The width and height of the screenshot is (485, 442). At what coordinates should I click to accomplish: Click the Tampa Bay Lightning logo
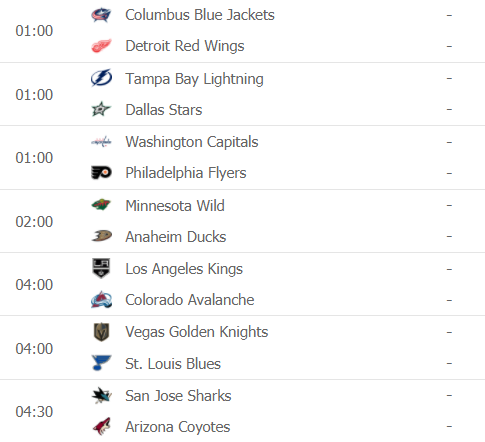coord(101,78)
